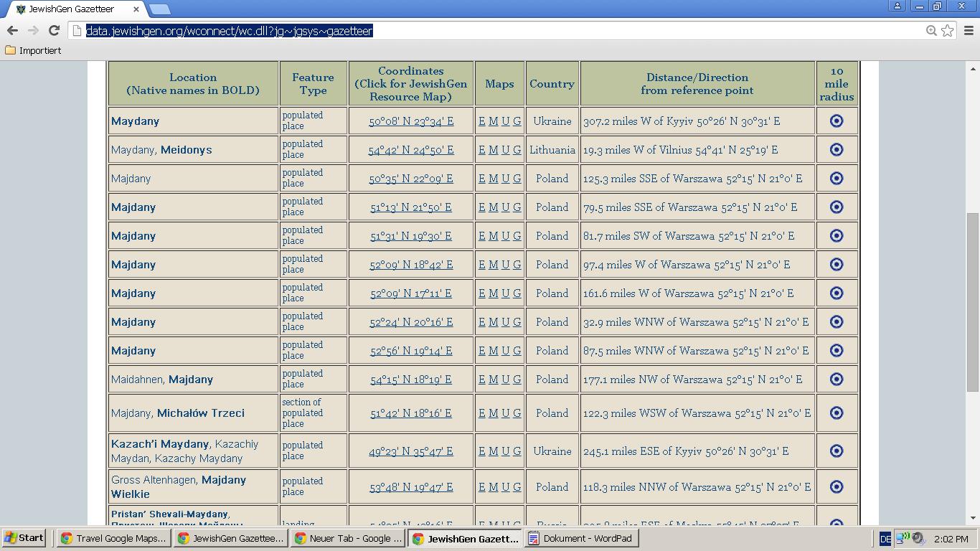Open the Windows Start button
This screenshot has width=980, height=551.
coord(24,538)
